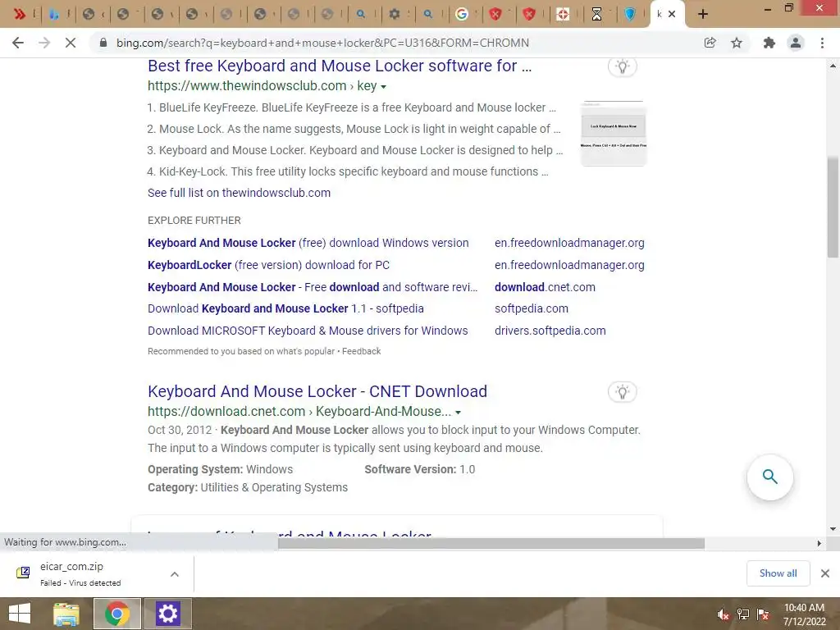Image resolution: width=840 pixels, height=630 pixels.
Task: Click muted volume icon in system tray
Action: coord(723,614)
